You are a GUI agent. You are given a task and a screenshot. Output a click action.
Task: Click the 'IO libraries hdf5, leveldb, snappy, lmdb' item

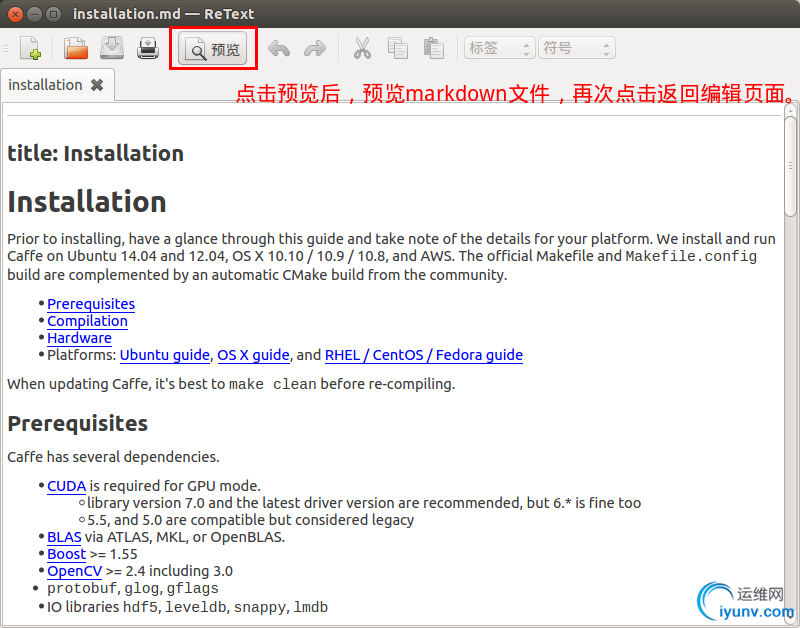click(187, 607)
